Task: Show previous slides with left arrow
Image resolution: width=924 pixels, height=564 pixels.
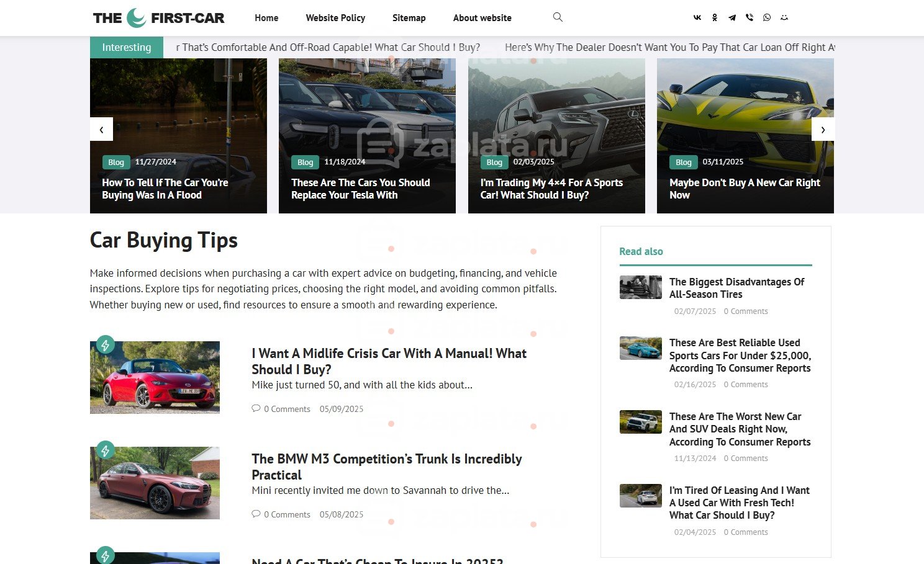Action: pos(101,130)
